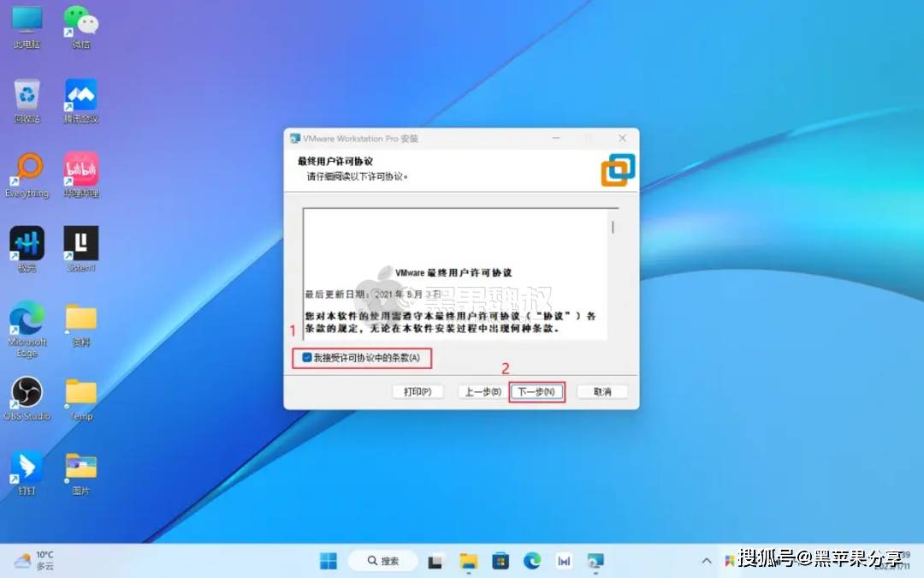Open the Temp folder on desktop
This screenshot has height=578, width=924.
[x=80, y=399]
